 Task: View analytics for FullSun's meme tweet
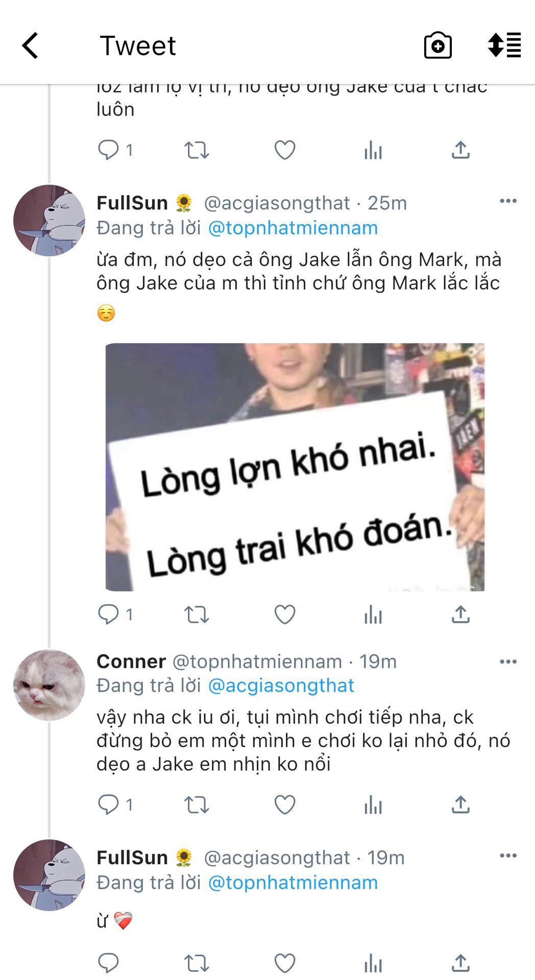373,615
